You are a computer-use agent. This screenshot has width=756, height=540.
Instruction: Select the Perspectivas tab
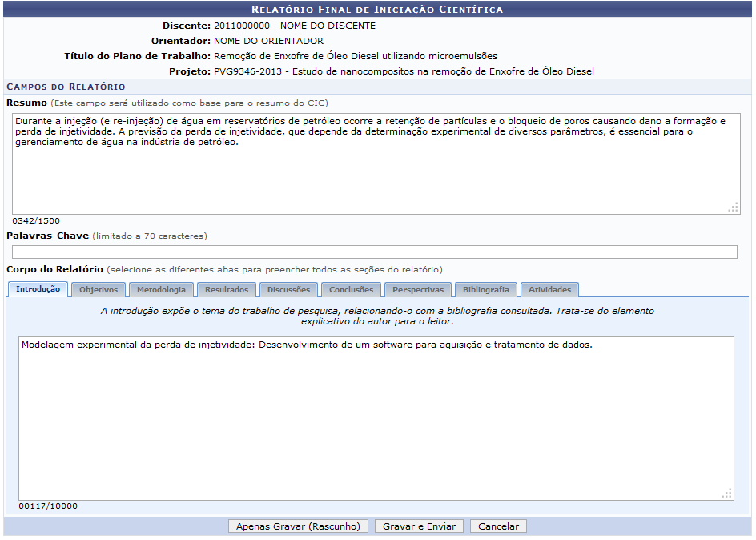(417, 290)
